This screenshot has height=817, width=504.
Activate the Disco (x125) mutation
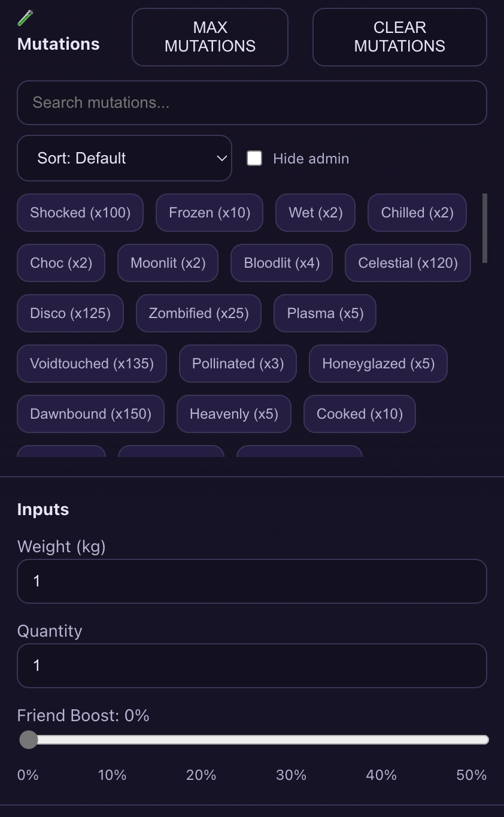[x=70, y=313]
